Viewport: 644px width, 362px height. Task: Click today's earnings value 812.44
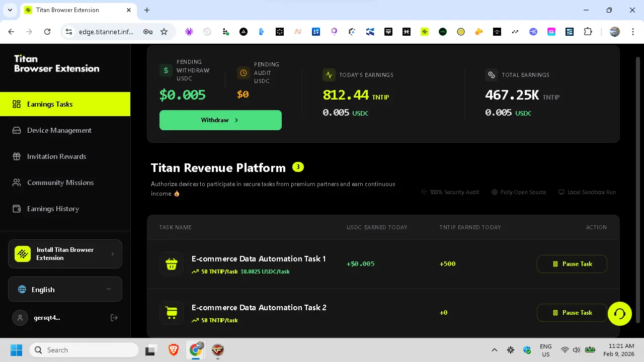346,95
